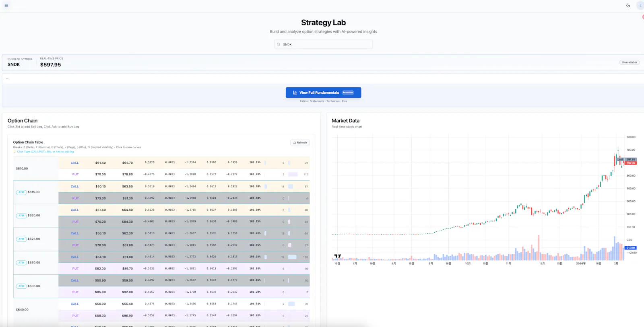Image resolution: width=644 pixels, height=327 pixels.
Task: Click CALL type for the $630.00 strike
Action: coord(74,257)
